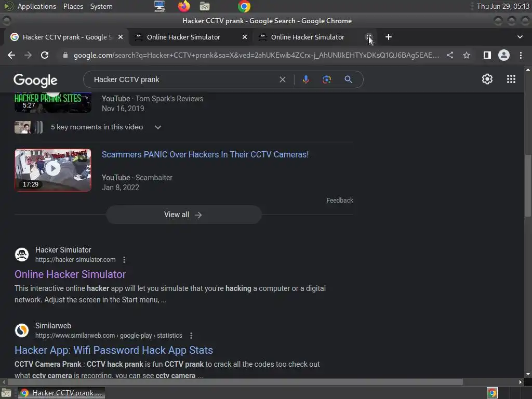
Task: Open Hacker App Wifi Password Hack Stats
Action: 114,351
